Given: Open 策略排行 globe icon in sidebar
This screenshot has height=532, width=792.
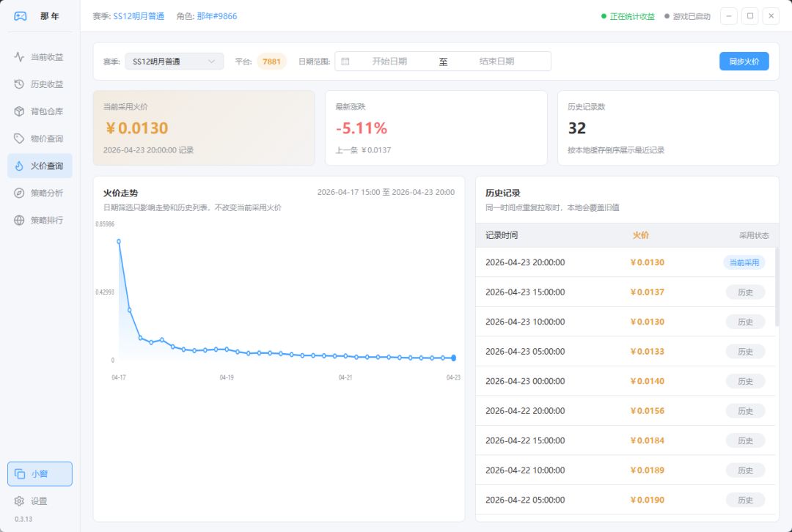Looking at the screenshot, I should (19, 220).
